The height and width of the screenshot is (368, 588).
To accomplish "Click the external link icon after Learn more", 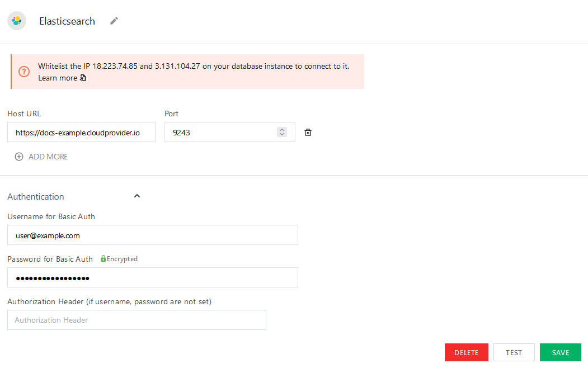I will click(83, 78).
